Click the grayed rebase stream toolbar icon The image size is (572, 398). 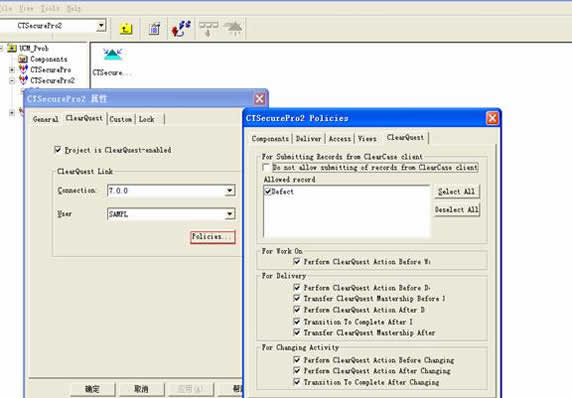pos(233,28)
